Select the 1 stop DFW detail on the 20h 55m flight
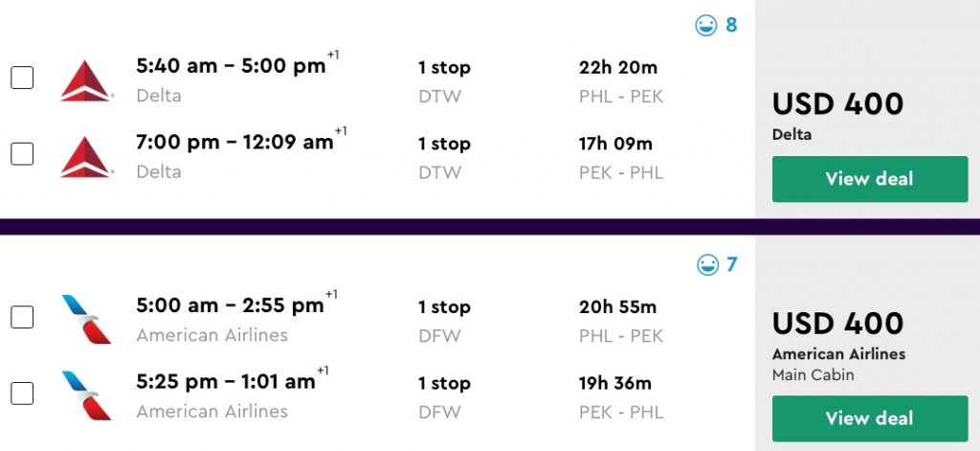980x451 pixels. 444,307
